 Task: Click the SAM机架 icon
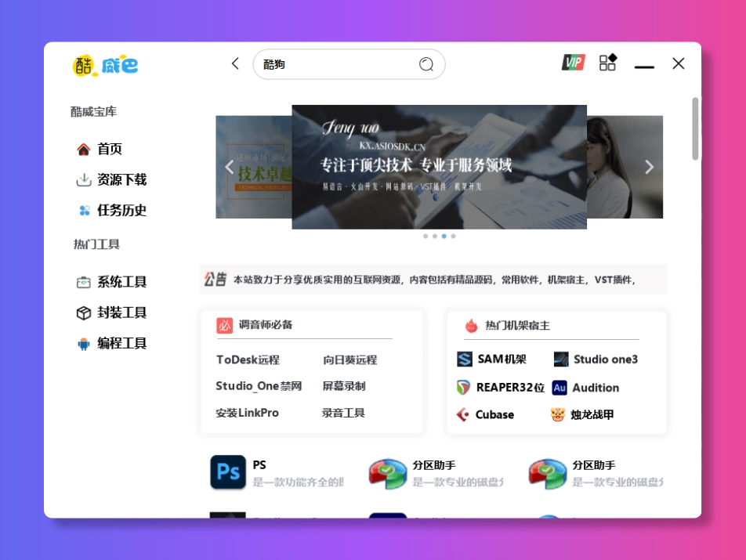click(x=465, y=359)
